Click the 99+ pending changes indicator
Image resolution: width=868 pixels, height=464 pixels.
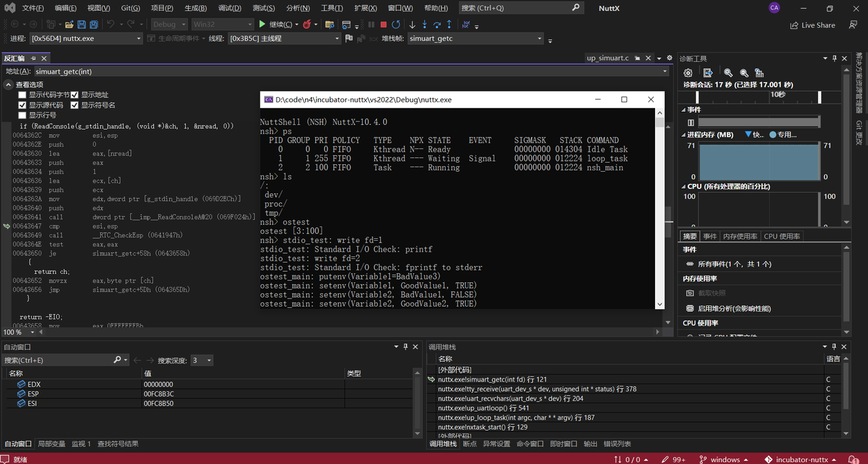673,459
